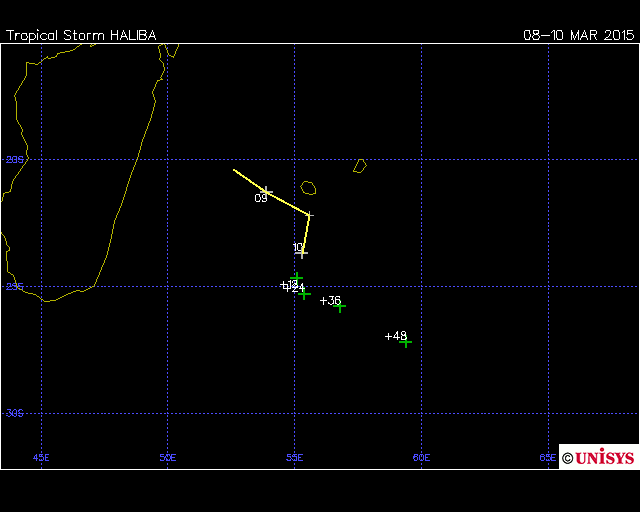Click the 45E longitude label
640x512 pixels.
(x=41, y=458)
